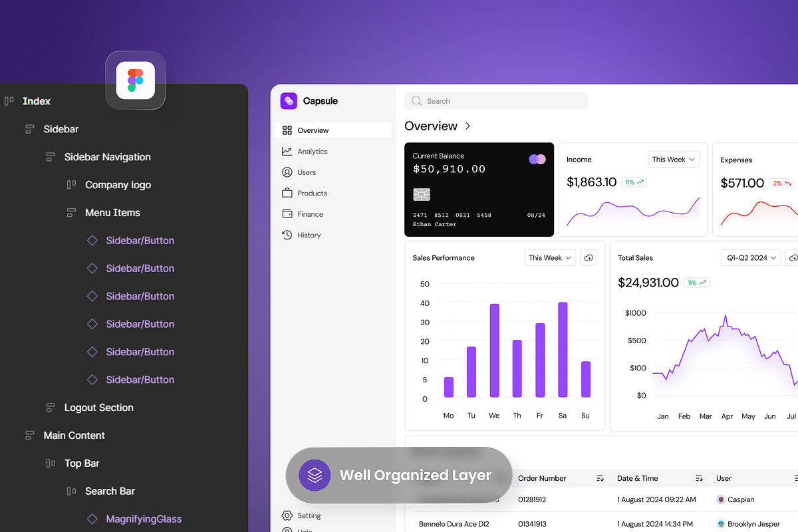Click the Analytics line chart icon
The image size is (798, 532).
tap(287, 152)
